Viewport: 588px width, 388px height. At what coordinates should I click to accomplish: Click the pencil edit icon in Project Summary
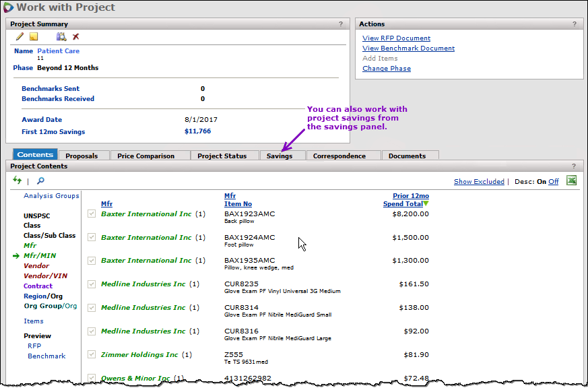tap(20, 37)
